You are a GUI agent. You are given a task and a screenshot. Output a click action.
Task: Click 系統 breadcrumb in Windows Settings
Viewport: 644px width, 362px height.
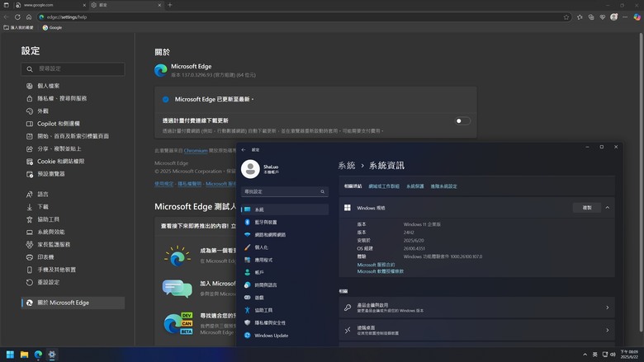point(346,166)
